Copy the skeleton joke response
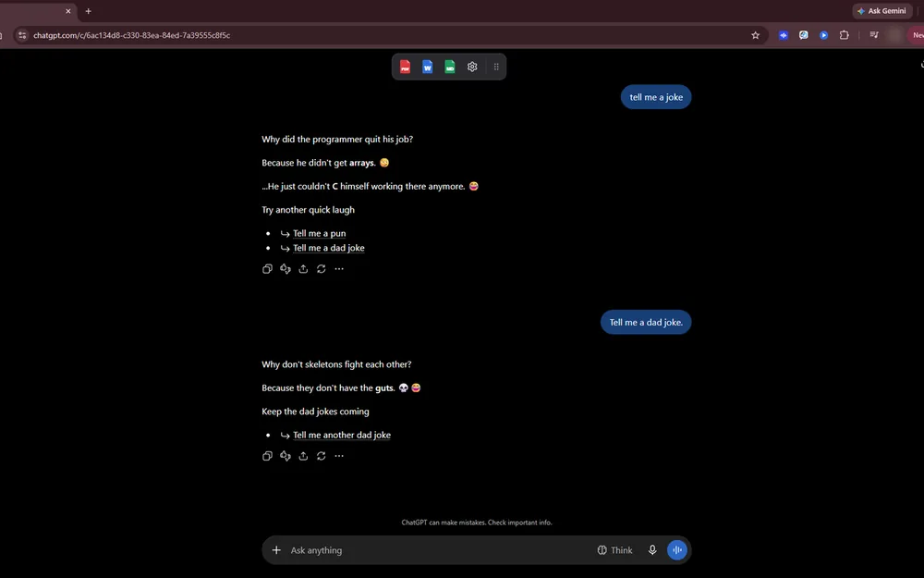Screen dimensions: 924x578 coord(267,456)
